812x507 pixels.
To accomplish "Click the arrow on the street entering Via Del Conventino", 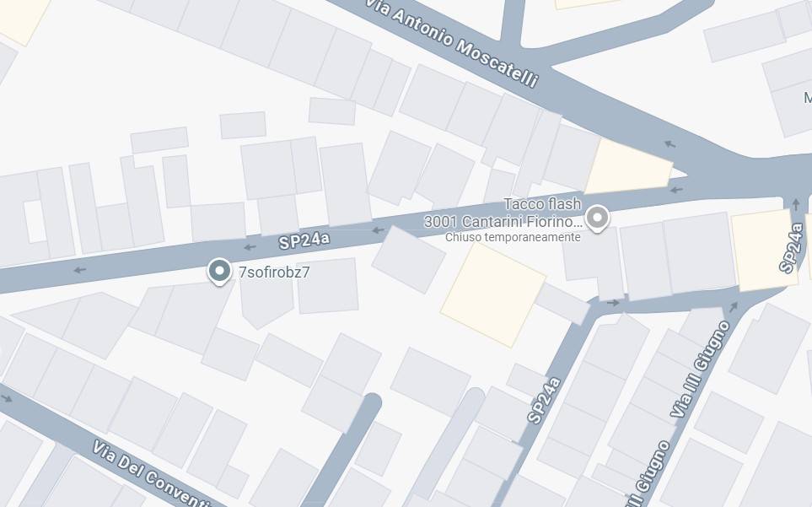I will [6, 398].
